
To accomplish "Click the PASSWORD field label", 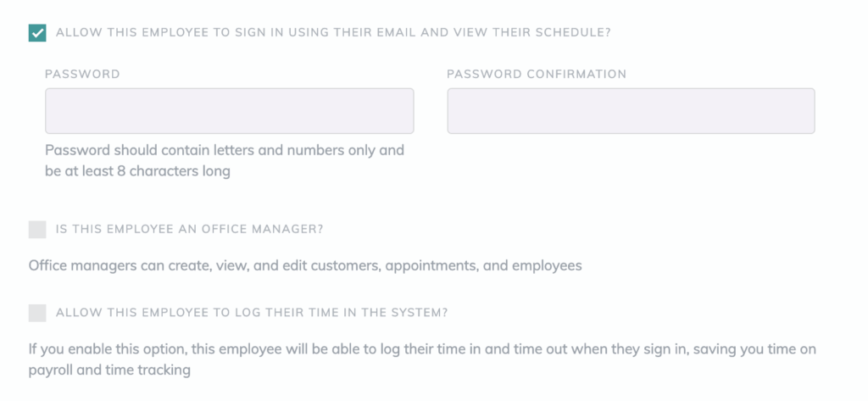I will (x=82, y=75).
